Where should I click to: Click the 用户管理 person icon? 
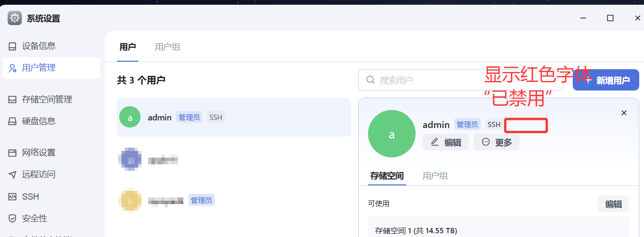point(13,68)
